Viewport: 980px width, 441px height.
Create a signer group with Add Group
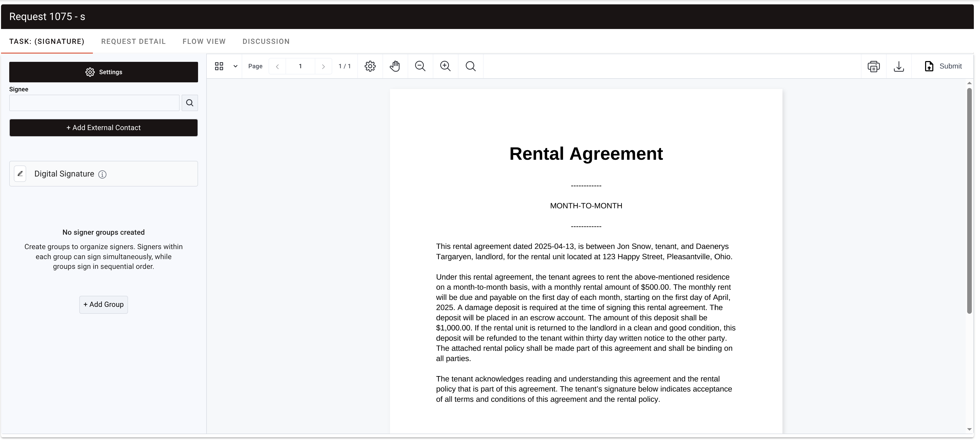(103, 305)
